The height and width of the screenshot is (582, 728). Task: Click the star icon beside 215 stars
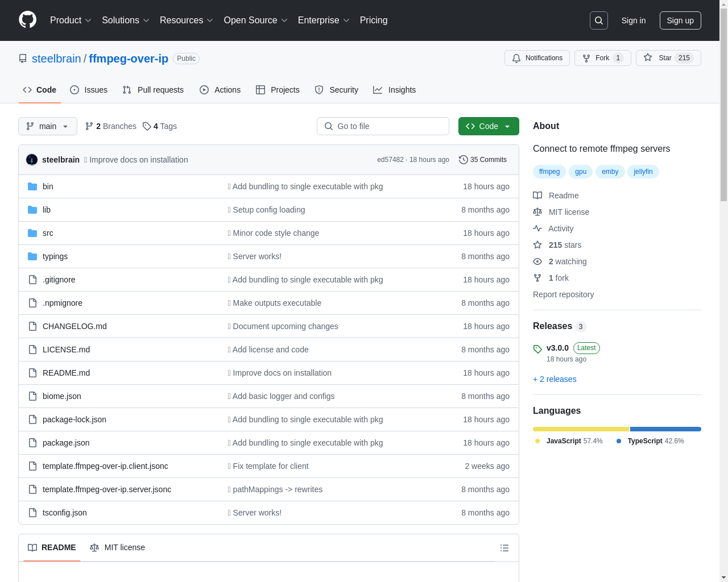(537, 245)
